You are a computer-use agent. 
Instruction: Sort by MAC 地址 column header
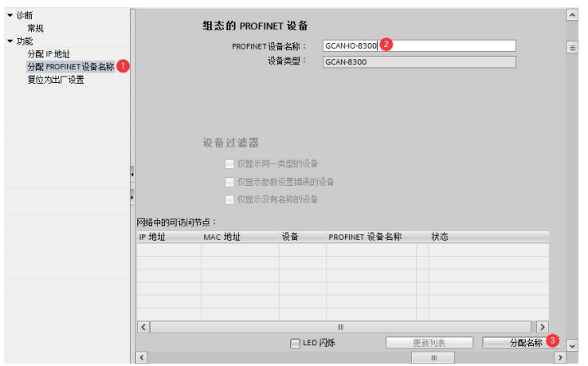[240, 237]
